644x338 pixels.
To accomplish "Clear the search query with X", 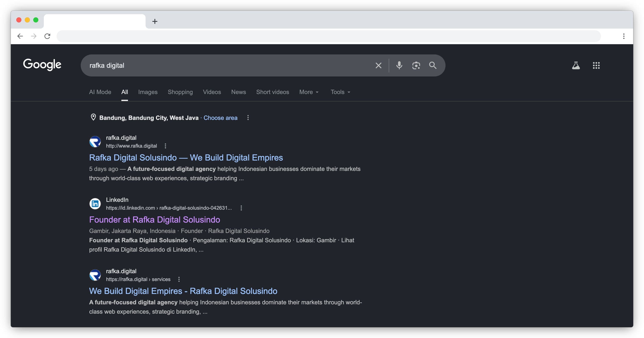I will [378, 65].
